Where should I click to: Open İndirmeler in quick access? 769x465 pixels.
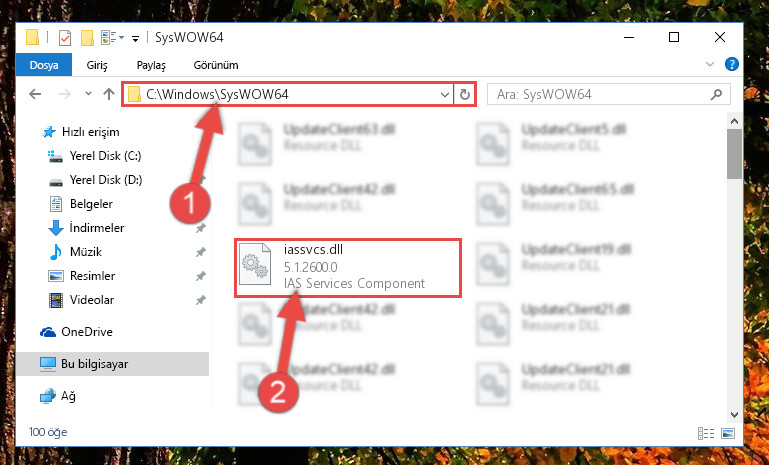point(97,228)
